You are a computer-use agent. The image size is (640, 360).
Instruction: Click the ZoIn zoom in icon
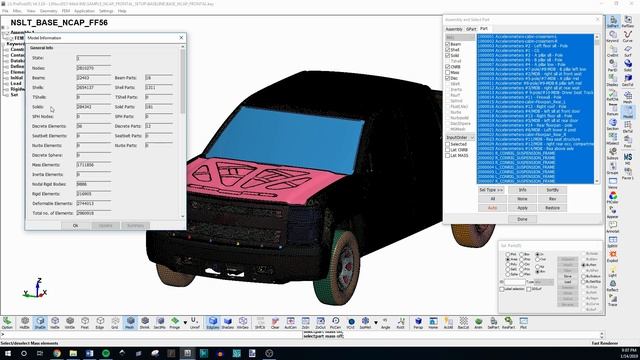coord(305,322)
